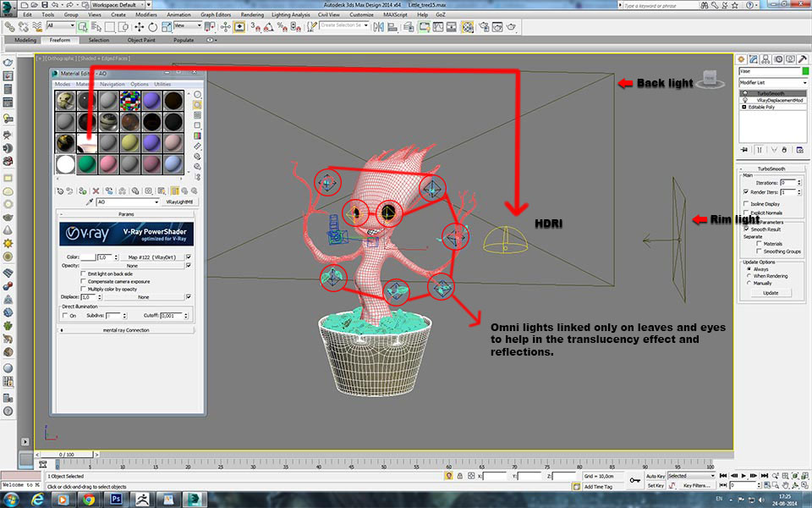This screenshot has height=508, width=812.
Task: Click the Selection Lock padlock icon
Action: (460, 475)
